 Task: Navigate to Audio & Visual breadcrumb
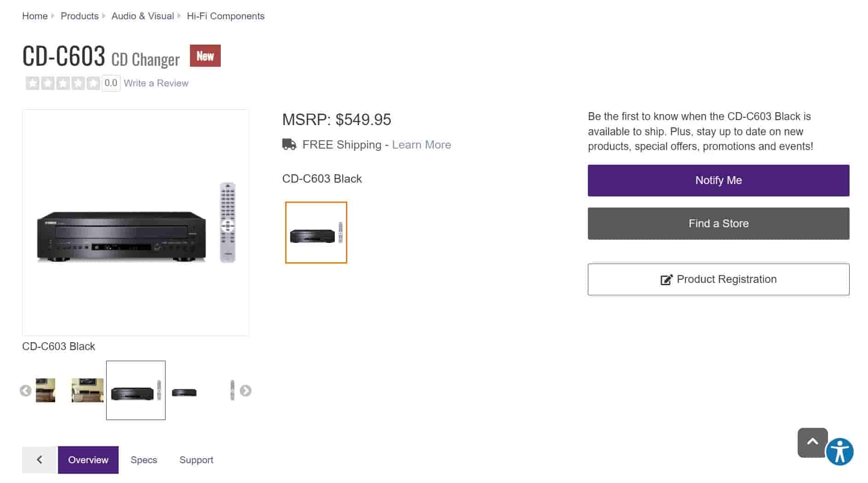[x=143, y=16]
